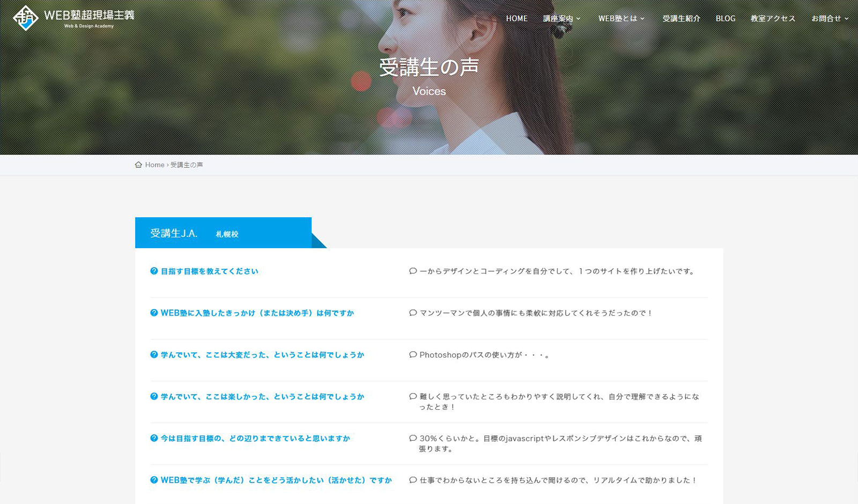
Task: Open 教室アクセス in the navigation
Action: 773,18
